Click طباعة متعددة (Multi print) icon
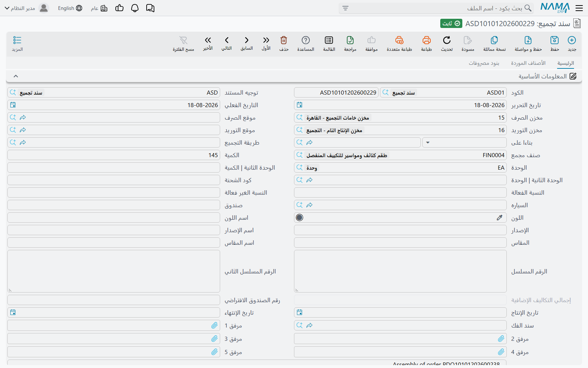This screenshot has width=588, height=368. tap(399, 40)
